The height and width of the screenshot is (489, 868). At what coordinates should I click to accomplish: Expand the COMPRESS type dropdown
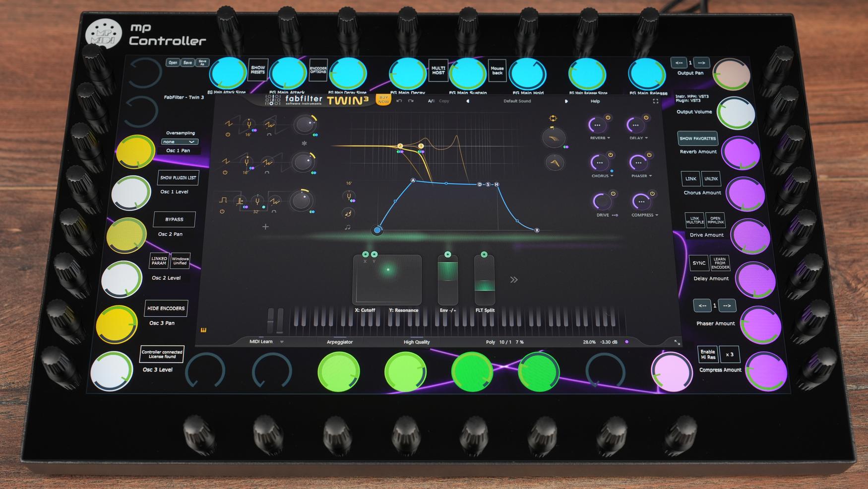coord(657,215)
